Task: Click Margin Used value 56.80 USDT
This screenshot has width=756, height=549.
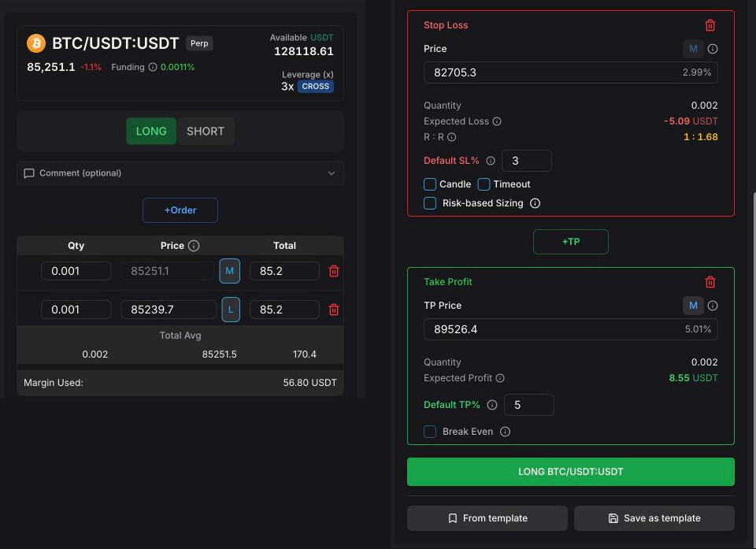Action: [310, 383]
